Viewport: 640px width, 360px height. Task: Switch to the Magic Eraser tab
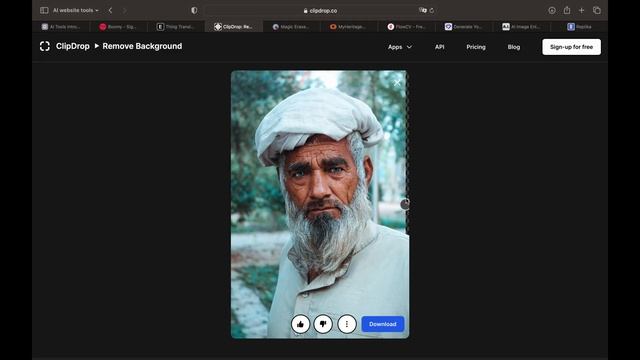pyautogui.click(x=291, y=27)
